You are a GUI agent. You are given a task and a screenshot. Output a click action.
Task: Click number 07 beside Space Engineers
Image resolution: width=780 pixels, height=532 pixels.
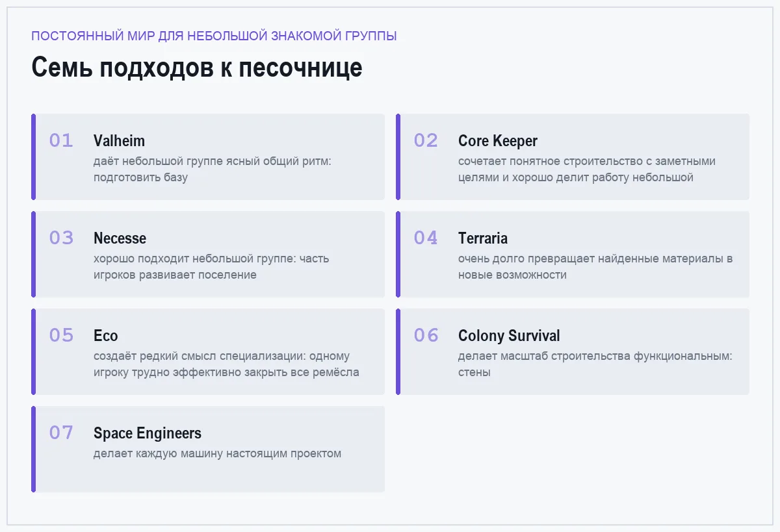tap(61, 433)
